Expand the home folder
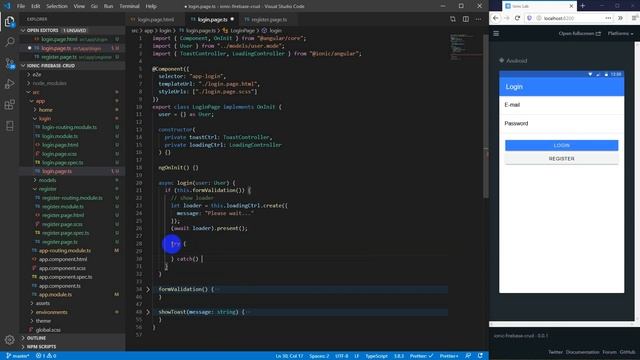 click(45, 110)
